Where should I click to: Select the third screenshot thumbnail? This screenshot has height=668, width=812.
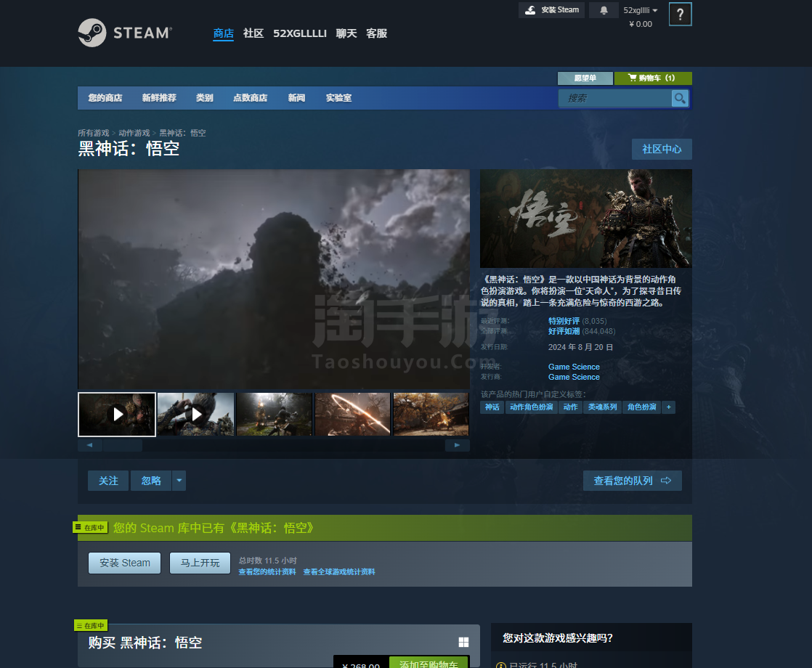point(275,415)
